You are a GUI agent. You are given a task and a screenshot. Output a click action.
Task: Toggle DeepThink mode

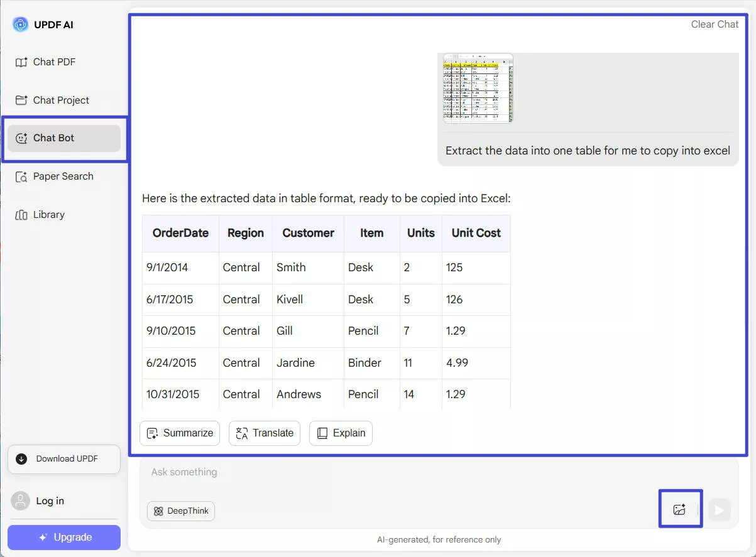click(180, 511)
